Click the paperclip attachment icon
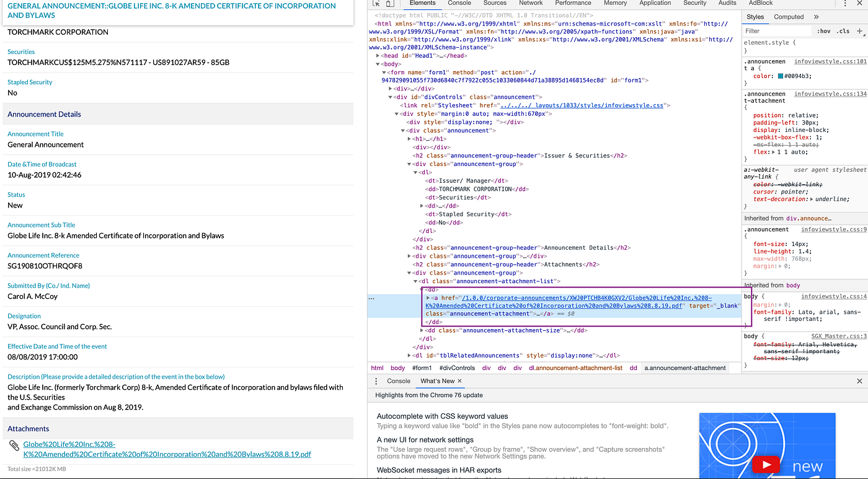The image size is (868, 479). click(x=14, y=446)
